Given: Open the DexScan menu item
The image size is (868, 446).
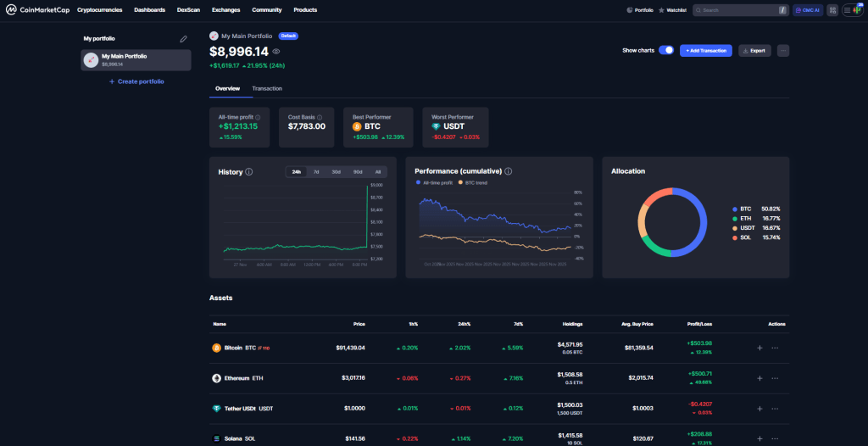Looking at the screenshot, I should coord(188,10).
